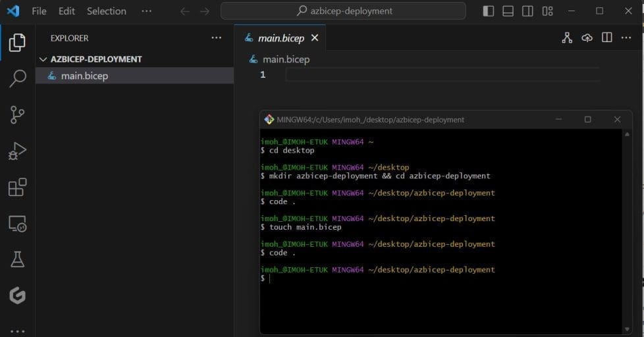The height and width of the screenshot is (337, 644).
Task: Open the Remote Explorer view
Action: click(x=18, y=224)
